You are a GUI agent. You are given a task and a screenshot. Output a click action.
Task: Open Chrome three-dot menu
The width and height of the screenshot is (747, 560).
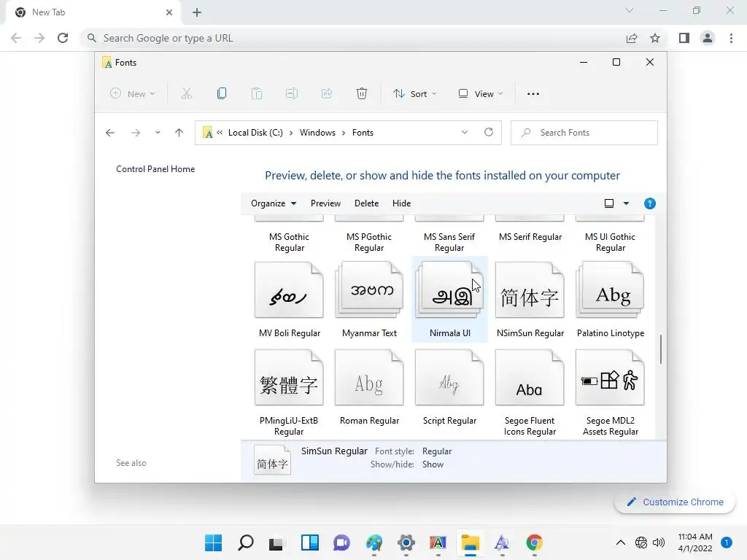pos(731,38)
